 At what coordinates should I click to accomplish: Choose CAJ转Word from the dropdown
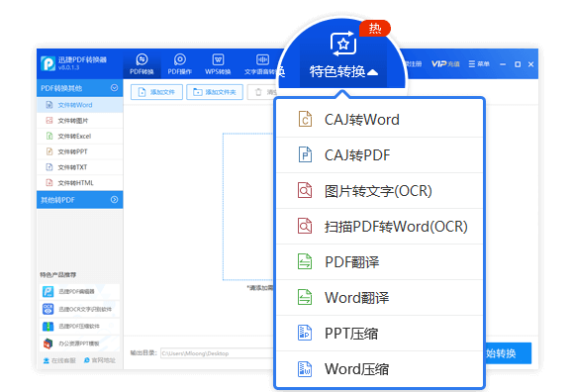[379, 120]
